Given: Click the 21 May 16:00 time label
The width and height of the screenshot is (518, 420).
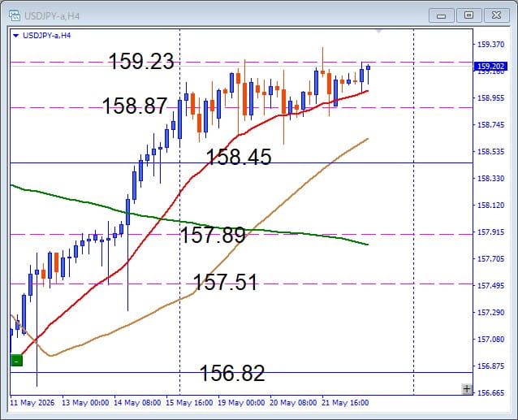Looking at the screenshot, I should 345,403.
